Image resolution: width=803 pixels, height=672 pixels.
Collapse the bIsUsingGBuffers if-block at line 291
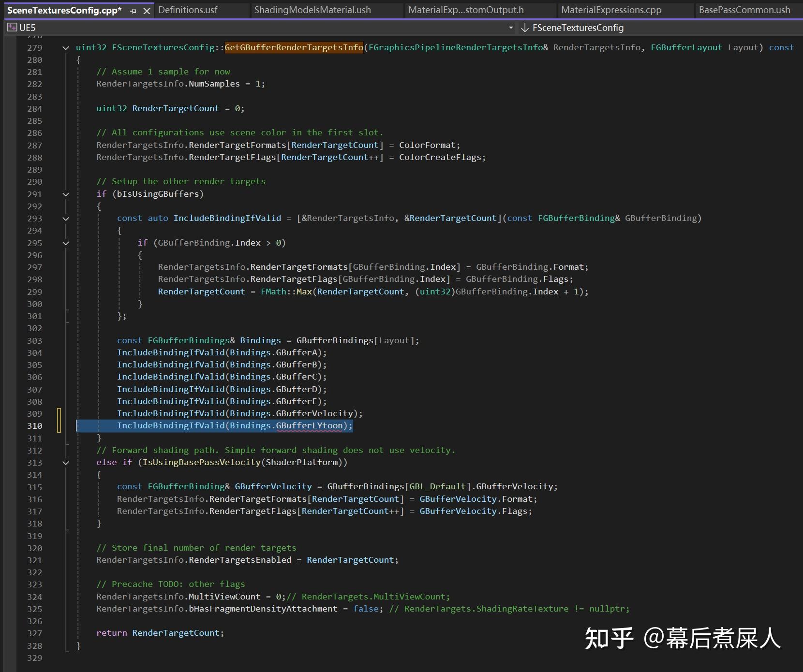coord(66,194)
